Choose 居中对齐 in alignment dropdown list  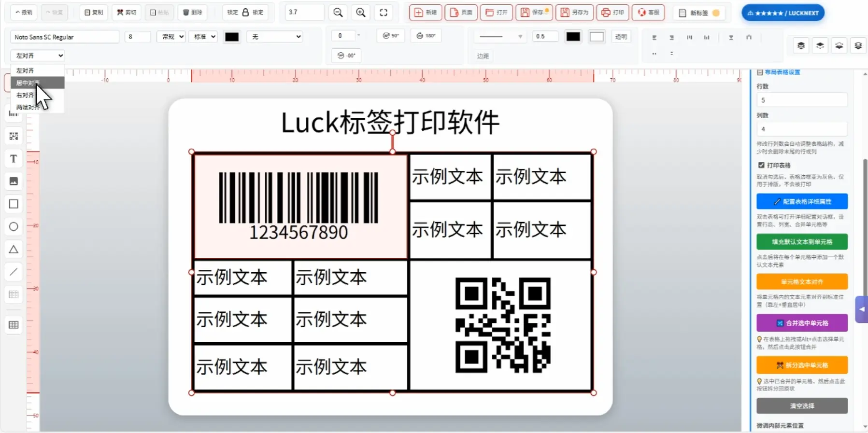pos(38,83)
